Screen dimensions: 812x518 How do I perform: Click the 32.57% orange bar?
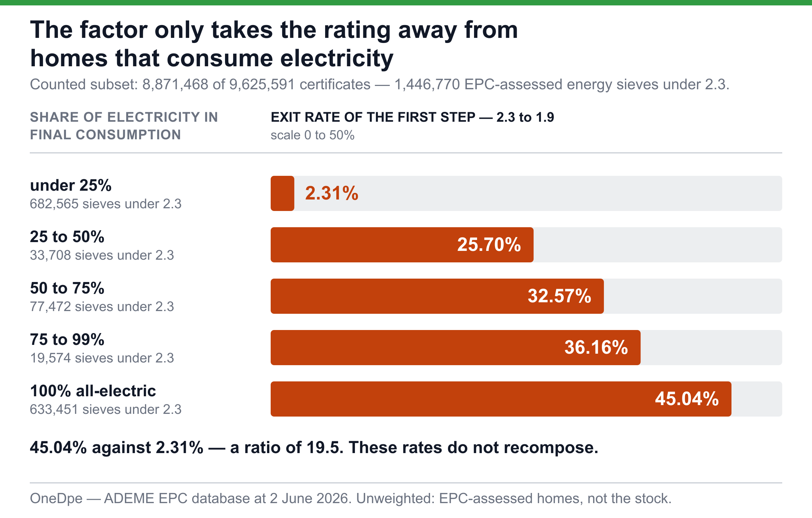437,296
